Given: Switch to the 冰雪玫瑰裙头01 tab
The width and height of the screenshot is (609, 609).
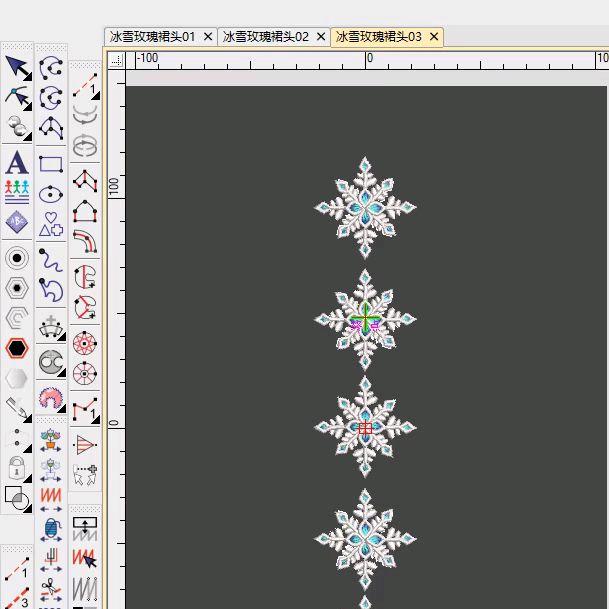Looking at the screenshot, I should point(153,37).
